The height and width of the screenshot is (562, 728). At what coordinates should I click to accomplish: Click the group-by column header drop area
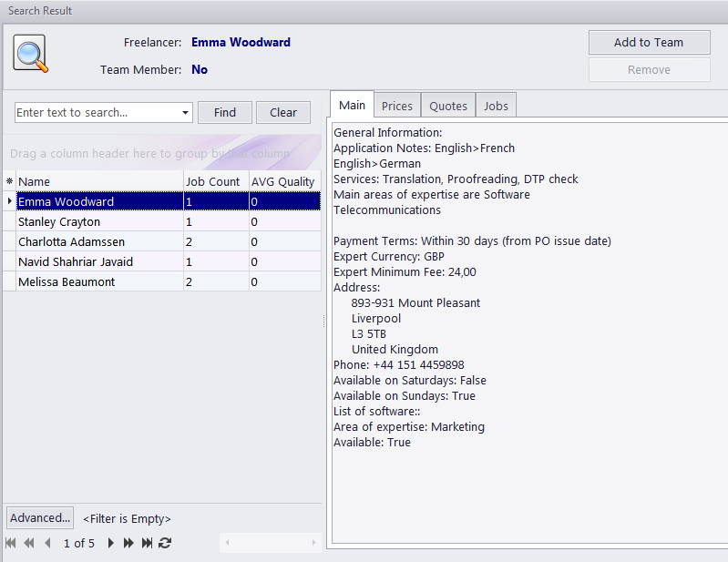[x=162, y=153]
